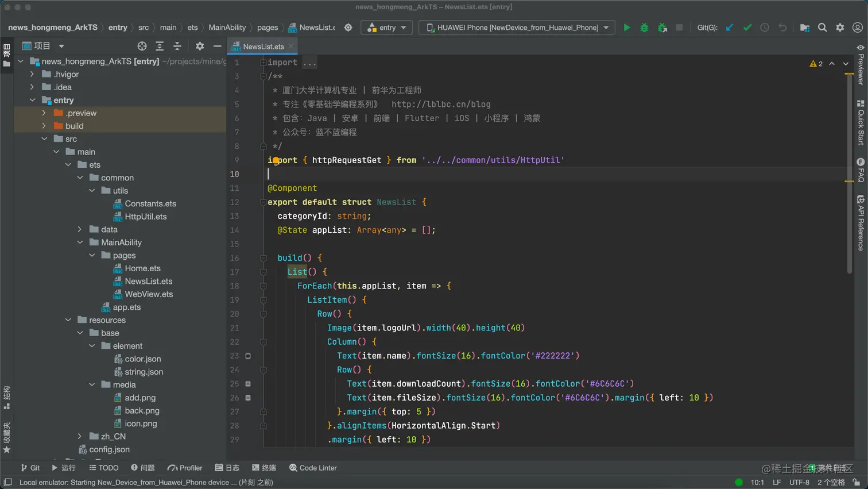
Task: Open the entry run configuration dropdown
Action: click(386, 28)
